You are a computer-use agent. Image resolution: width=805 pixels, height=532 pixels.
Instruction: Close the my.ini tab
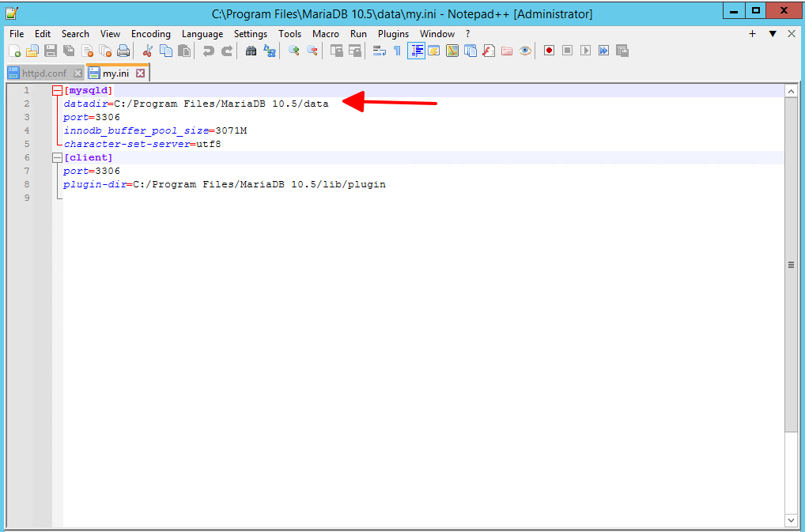click(140, 74)
